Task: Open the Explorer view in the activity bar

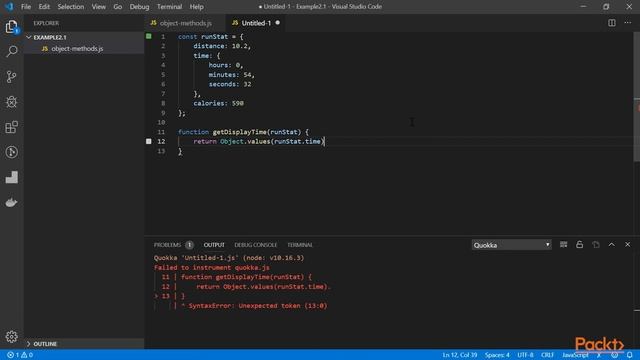Action: (11, 27)
